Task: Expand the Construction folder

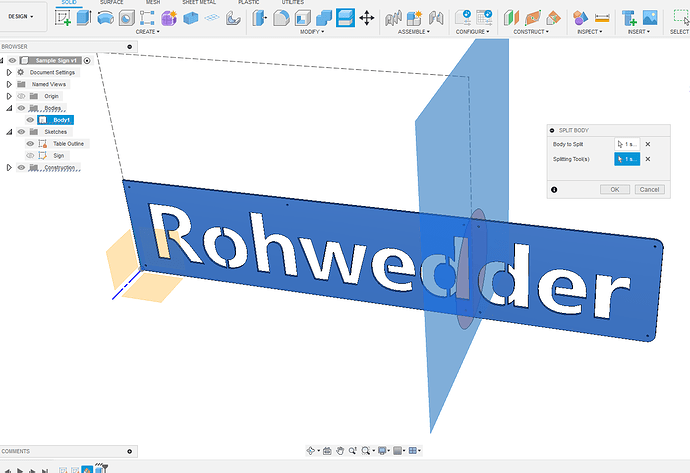Action: point(9,167)
